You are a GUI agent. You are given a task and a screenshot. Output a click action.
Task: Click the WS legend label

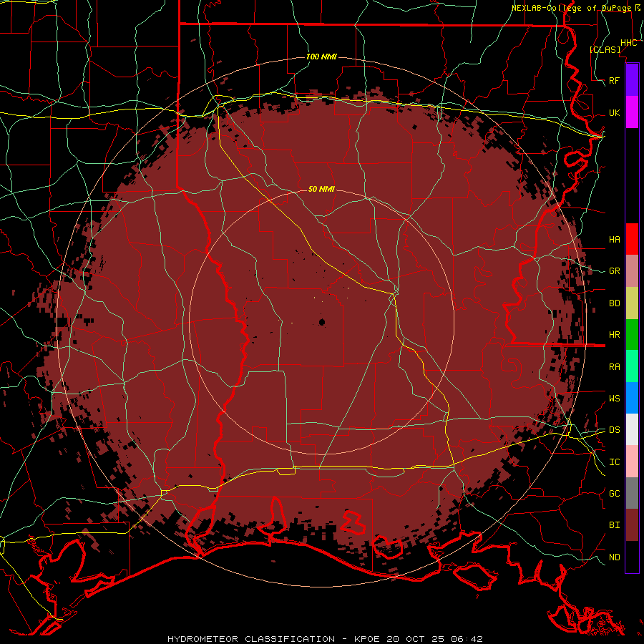tap(615, 399)
